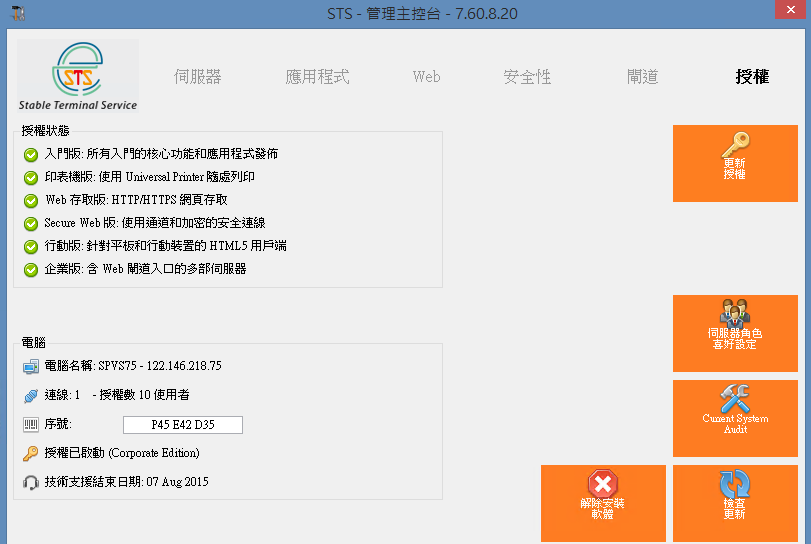Image resolution: width=811 pixels, height=544 pixels.
Task: Click the headset icon beside 技術支援結束日期
Action: 31,482
